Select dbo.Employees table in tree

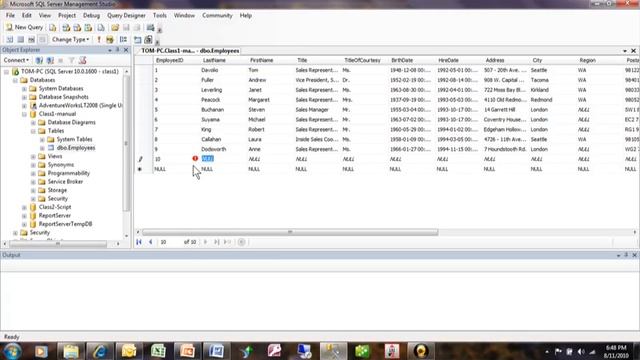[x=76, y=148]
